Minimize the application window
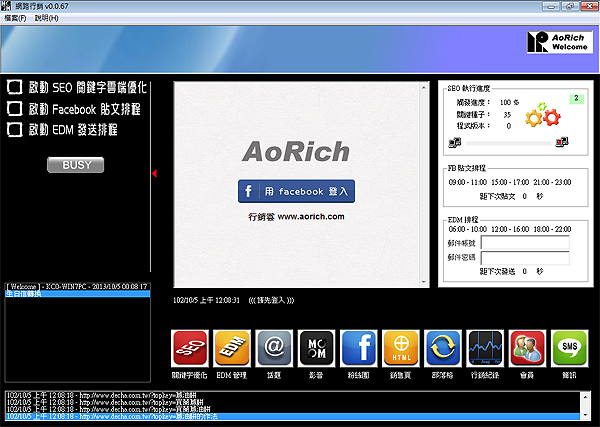The image size is (600, 427). coord(551,6)
